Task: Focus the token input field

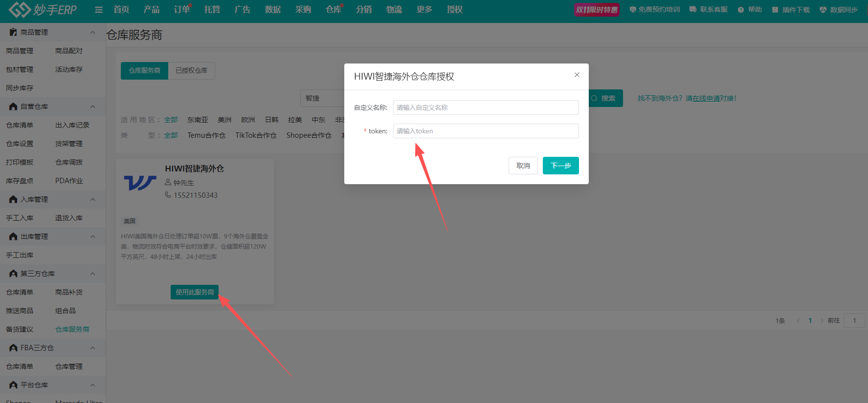Action: (x=486, y=131)
